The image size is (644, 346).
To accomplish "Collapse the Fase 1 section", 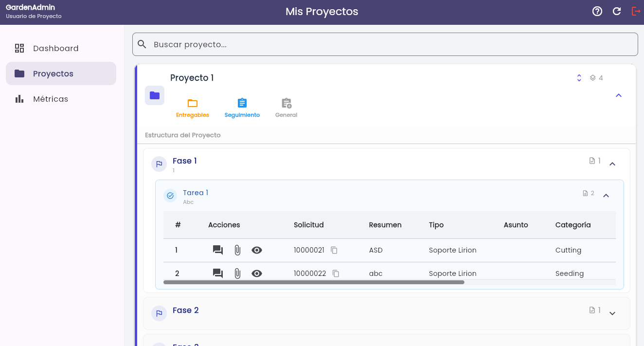I will click(x=612, y=164).
